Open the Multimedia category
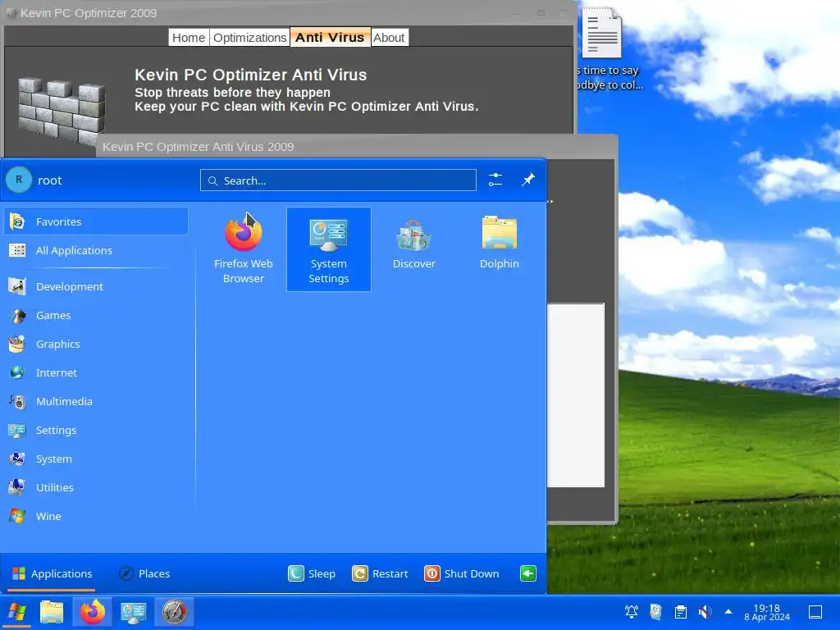Image resolution: width=840 pixels, height=630 pixels. (x=96, y=401)
